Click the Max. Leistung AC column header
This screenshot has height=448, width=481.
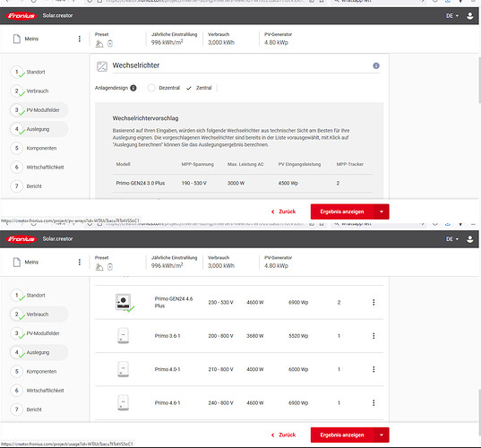(245, 165)
